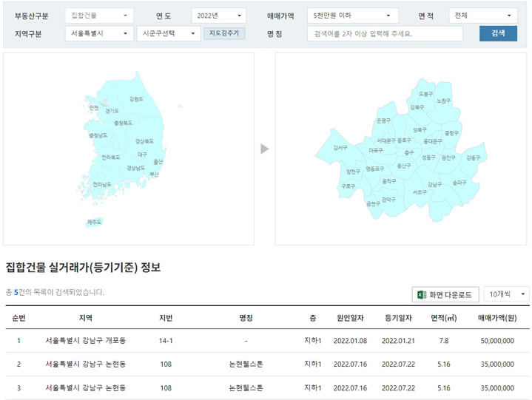Select 경상남도 on the Korea map

tap(135, 168)
